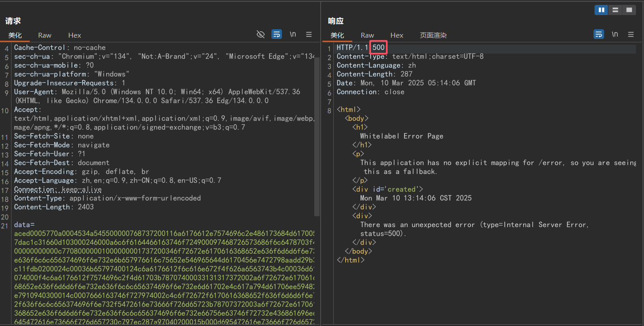644x326 pixels.
Task: Click the Whitelabel Error Page text
Action: pos(401,136)
